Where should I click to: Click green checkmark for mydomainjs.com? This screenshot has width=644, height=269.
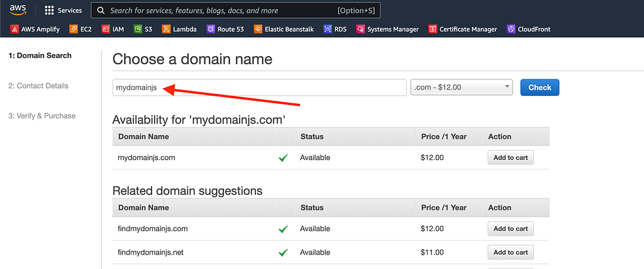(x=283, y=157)
